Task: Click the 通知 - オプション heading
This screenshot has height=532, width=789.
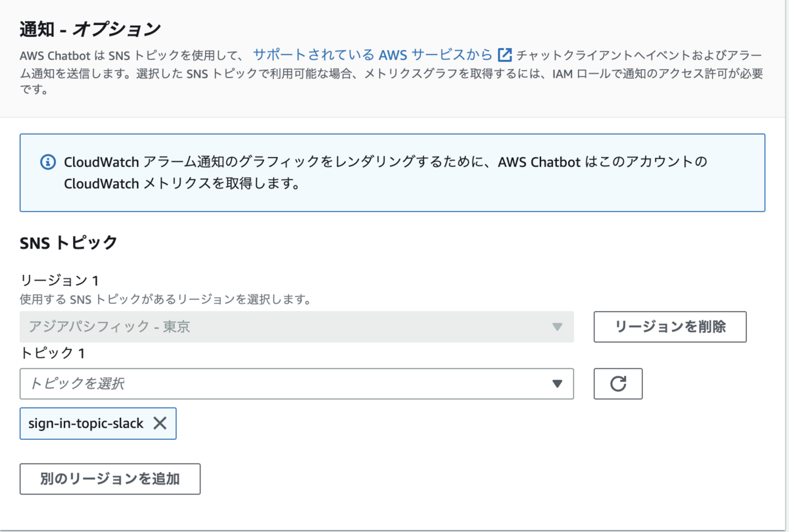Action: coord(90,29)
